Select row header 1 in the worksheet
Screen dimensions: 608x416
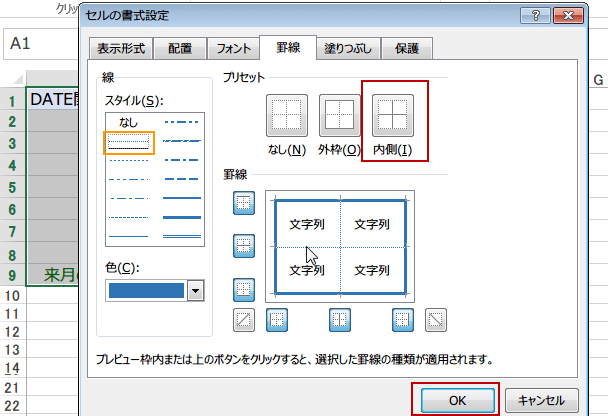[x=12, y=101]
